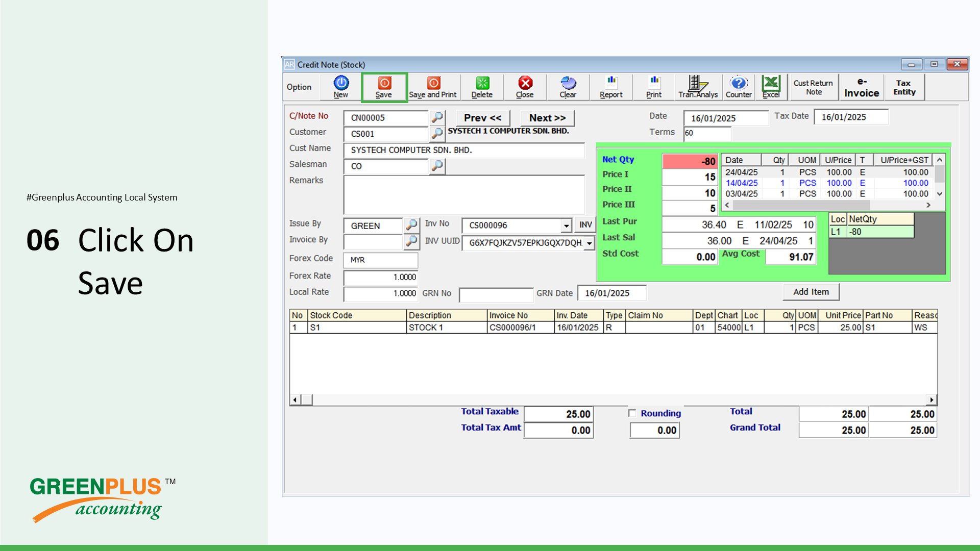Image resolution: width=980 pixels, height=551 pixels.
Task: Click item grid scroll left arrow
Action: tap(295, 400)
